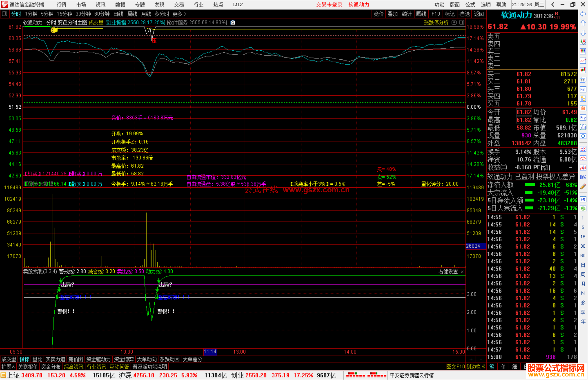
Task: Click the 11:14 time marker on the axis
Action: point(210,352)
